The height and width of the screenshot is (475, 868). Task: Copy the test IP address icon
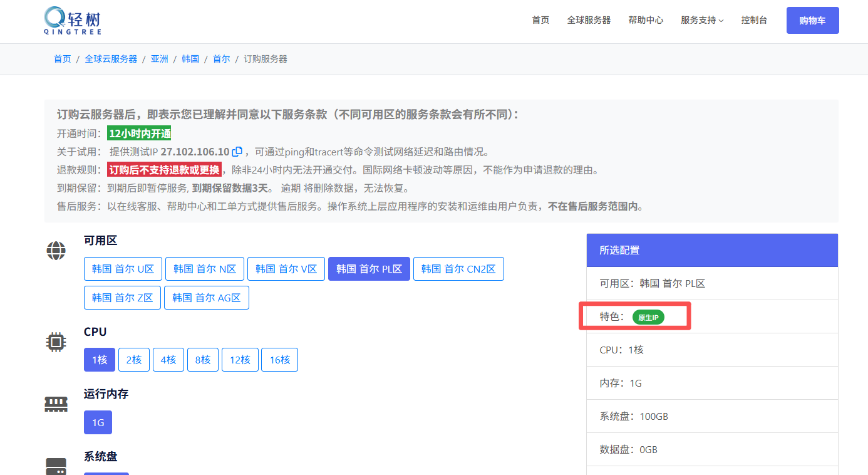[237, 152]
